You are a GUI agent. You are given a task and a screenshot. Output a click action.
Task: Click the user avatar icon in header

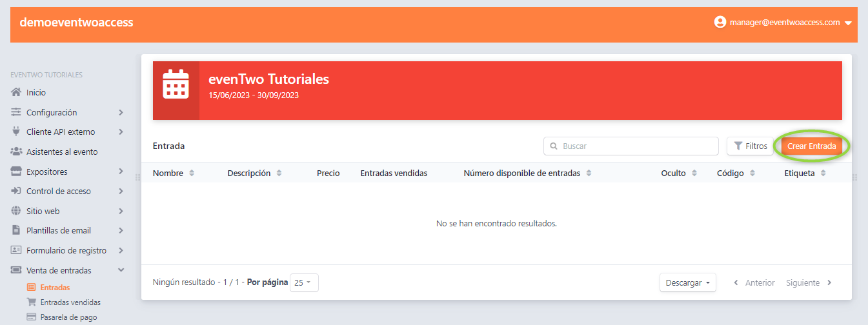[720, 22]
